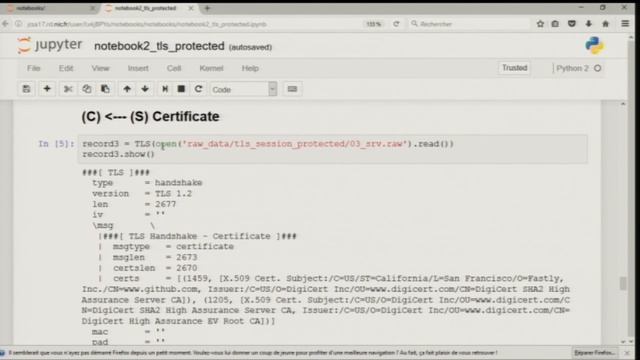Click the (autosaved) status text
The image size is (640, 360).
(x=250, y=47)
